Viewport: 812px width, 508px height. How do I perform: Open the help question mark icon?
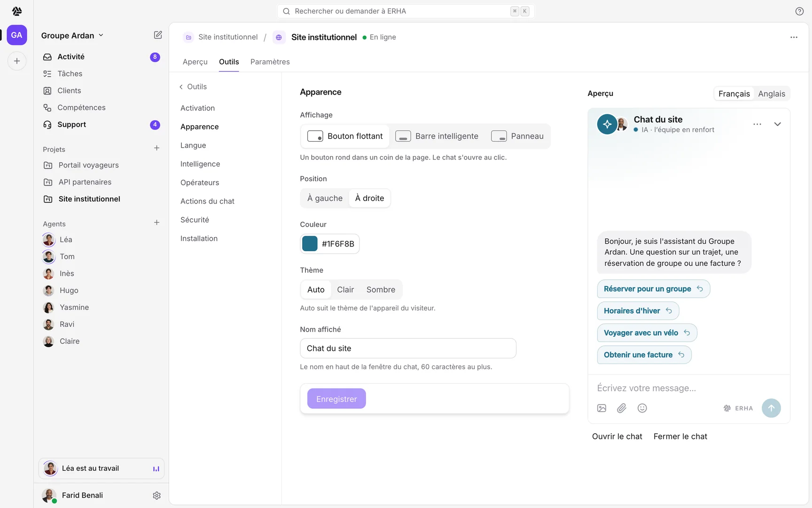coord(799,11)
